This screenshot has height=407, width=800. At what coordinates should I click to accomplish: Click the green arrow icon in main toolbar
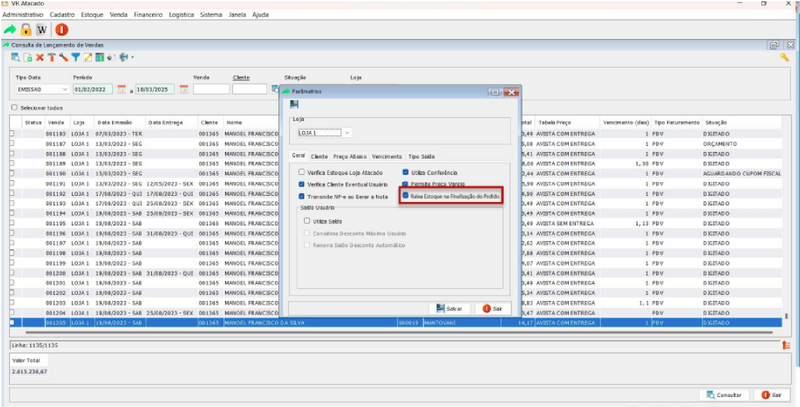[x=10, y=30]
